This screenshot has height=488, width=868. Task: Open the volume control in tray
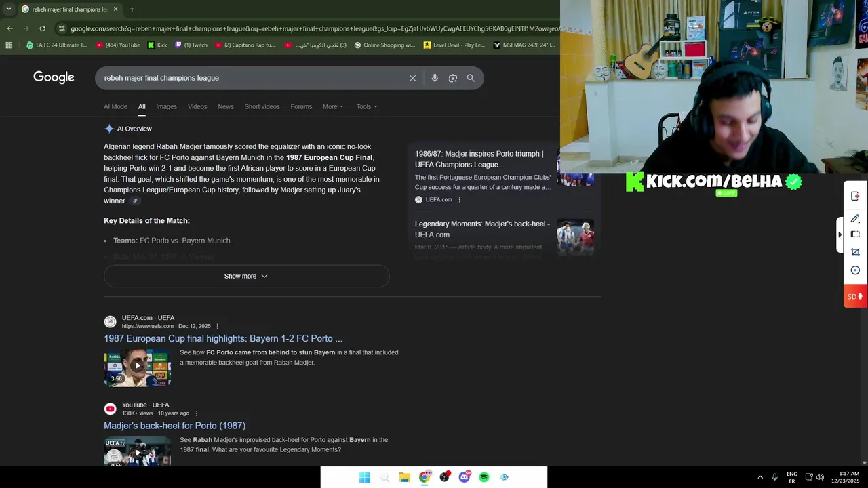coord(820,477)
